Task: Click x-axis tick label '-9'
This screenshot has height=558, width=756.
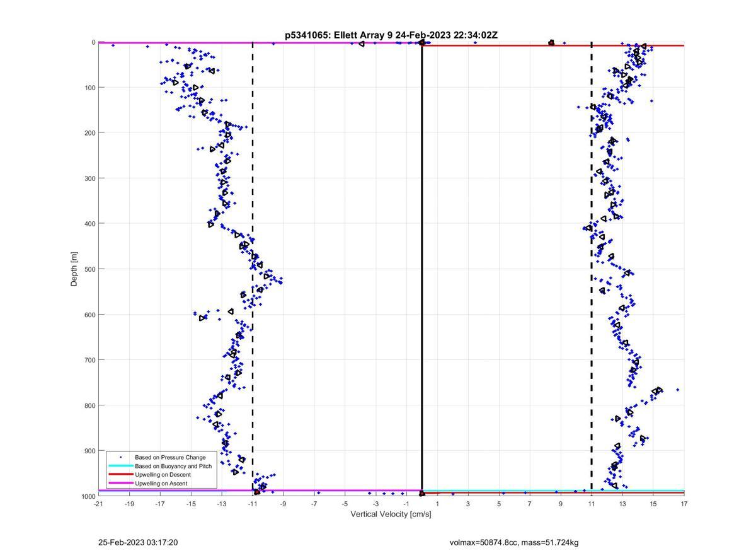Action: [x=283, y=504]
